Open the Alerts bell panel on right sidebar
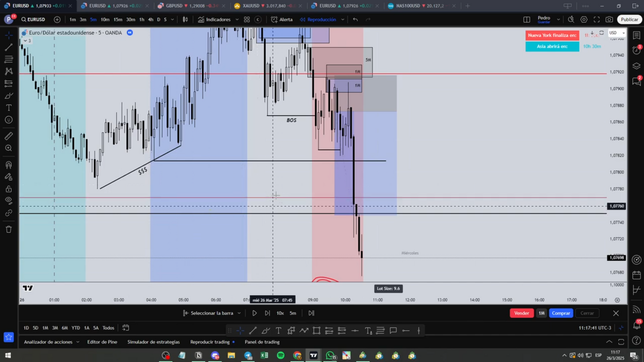Screen dimensions: 644x362 tap(636, 51)
